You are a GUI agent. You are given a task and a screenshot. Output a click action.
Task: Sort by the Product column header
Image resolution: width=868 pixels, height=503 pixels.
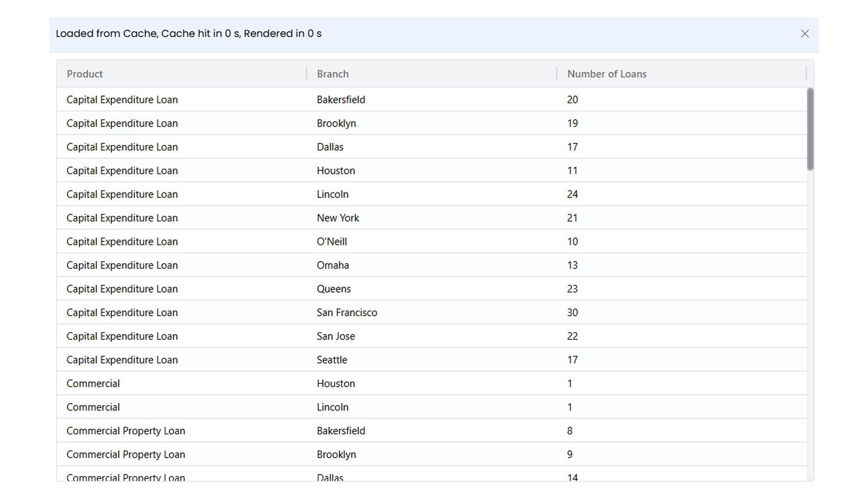point(85,74)
